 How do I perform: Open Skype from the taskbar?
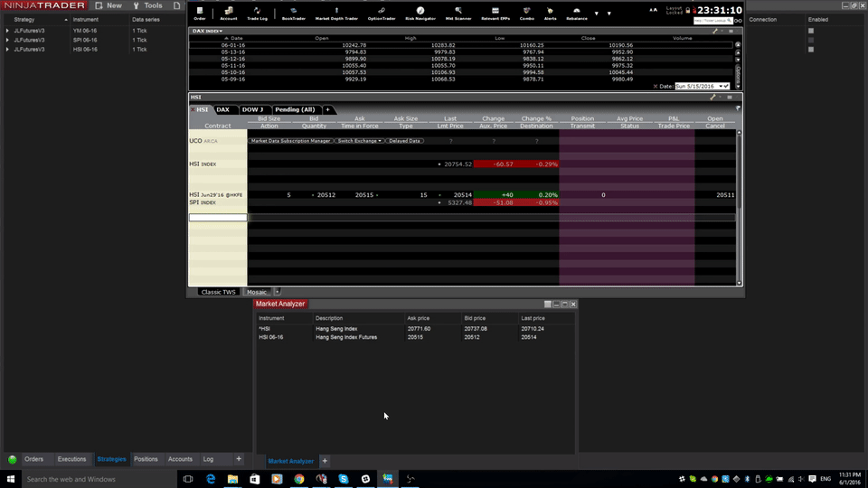(344, 479)
